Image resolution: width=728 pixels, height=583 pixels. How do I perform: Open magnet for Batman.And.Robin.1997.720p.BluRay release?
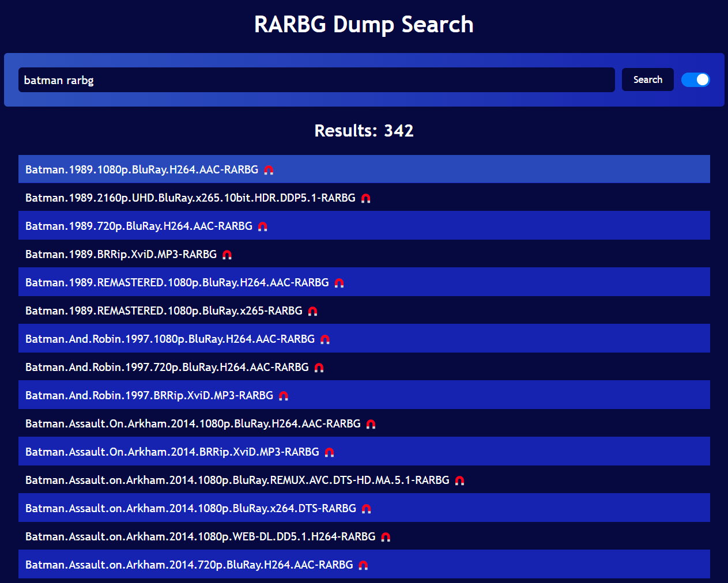tap(319, 368)
